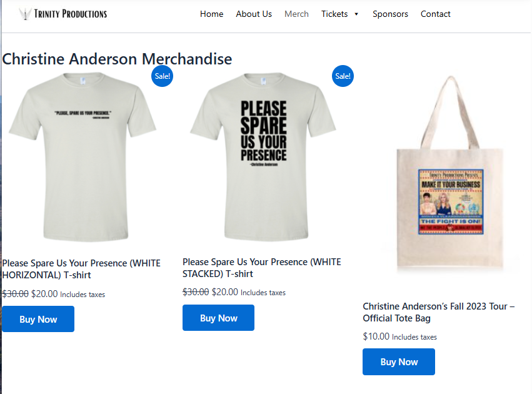Click Sale badge on horizontal T-shirt
This screenshot has width=532, height=394.
pyautogui.click(x=162, y=76)
